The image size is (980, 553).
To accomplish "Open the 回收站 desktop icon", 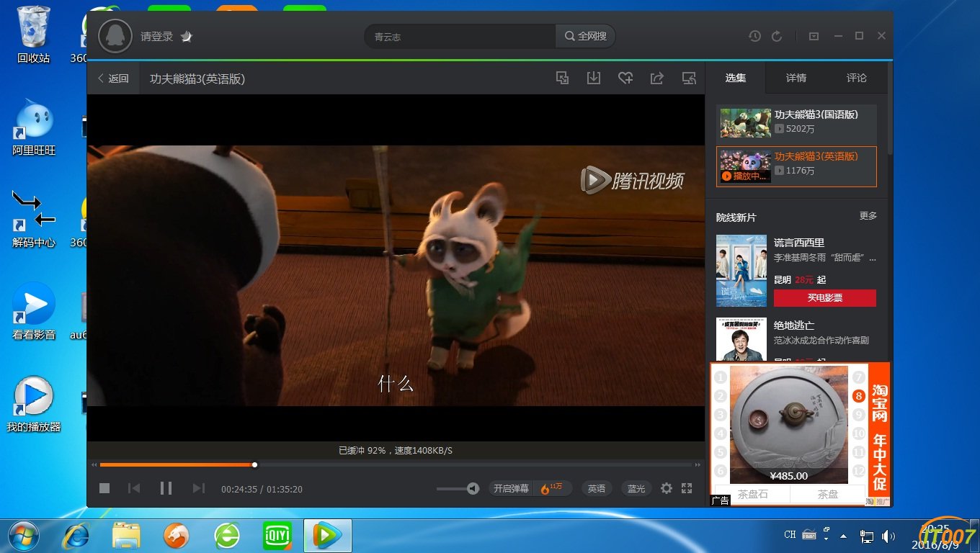I will [x=34, y=35].
